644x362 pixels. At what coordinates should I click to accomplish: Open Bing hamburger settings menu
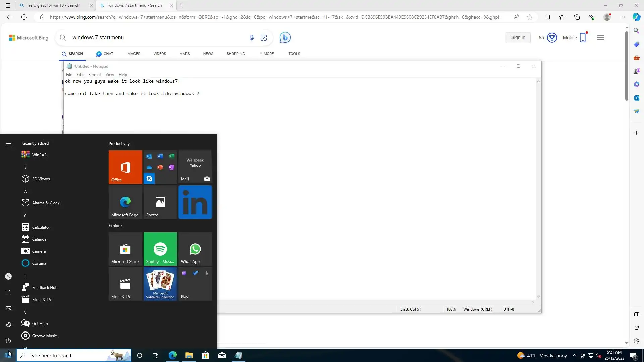click(600, 38)
